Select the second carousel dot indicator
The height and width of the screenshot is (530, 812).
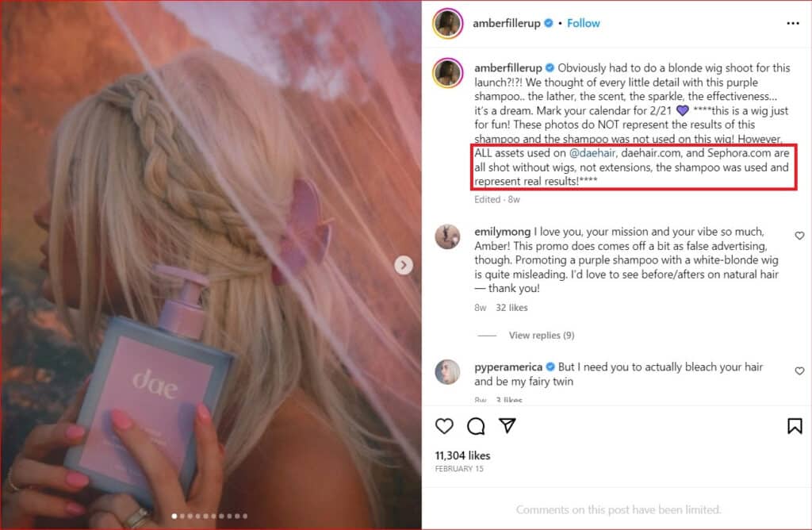pos(182,516)
